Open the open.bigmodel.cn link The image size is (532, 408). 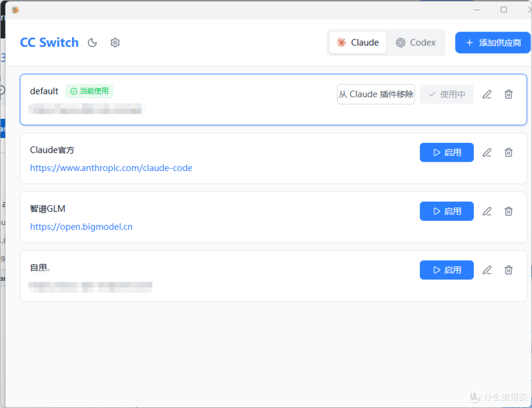click(x=81, y=227)
